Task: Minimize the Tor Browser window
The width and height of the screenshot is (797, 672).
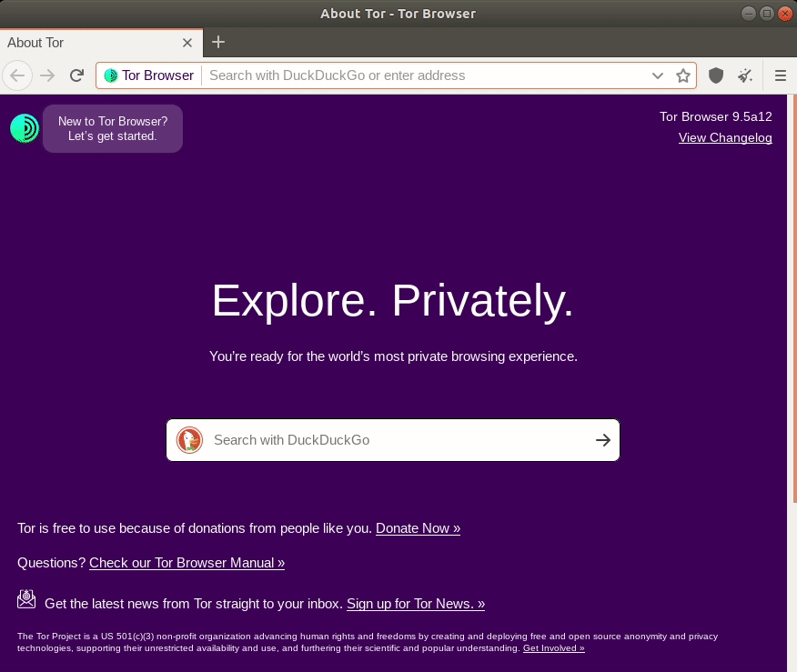Action: [748, 14]
